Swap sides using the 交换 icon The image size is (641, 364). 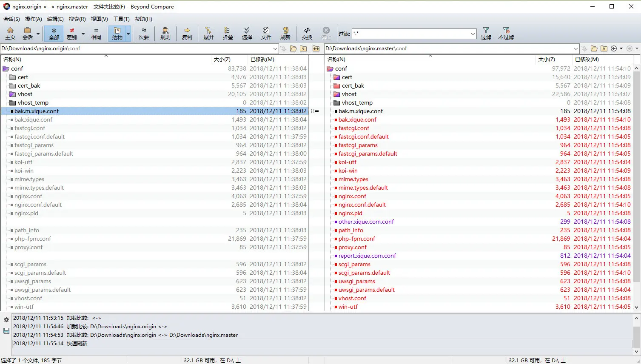tap(307, 34)
